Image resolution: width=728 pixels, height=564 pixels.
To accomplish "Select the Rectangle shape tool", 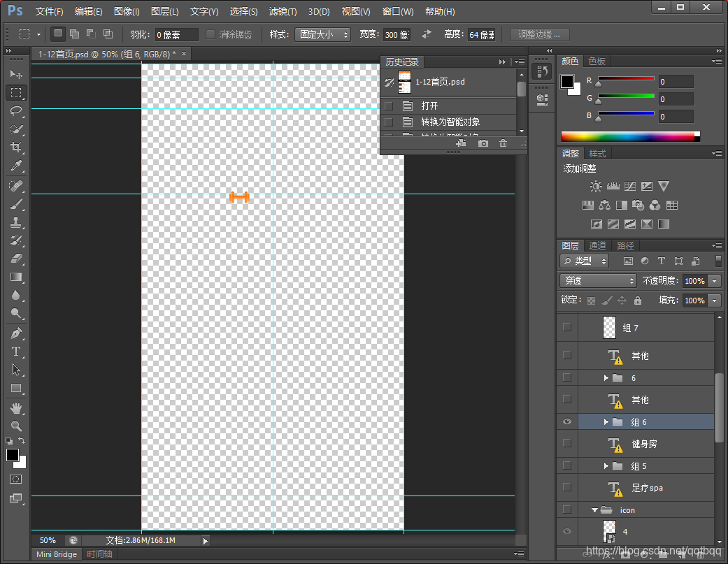I will (x=16, y=388).
